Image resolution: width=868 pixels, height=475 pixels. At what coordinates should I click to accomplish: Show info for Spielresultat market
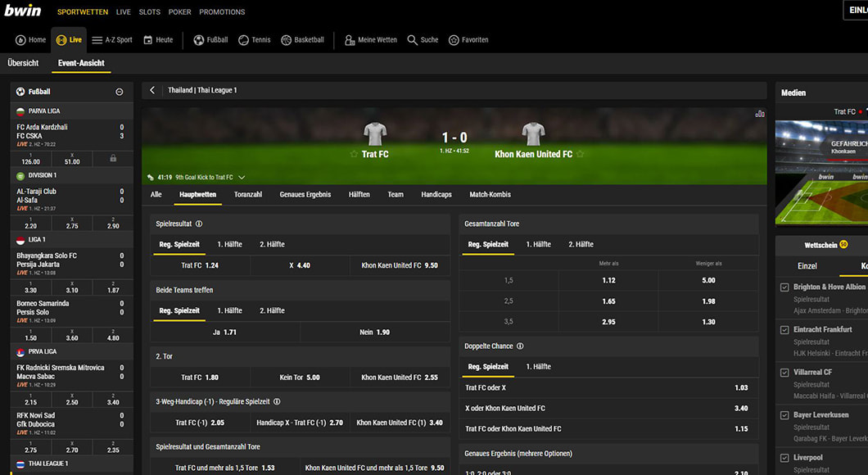coord(199,224)
